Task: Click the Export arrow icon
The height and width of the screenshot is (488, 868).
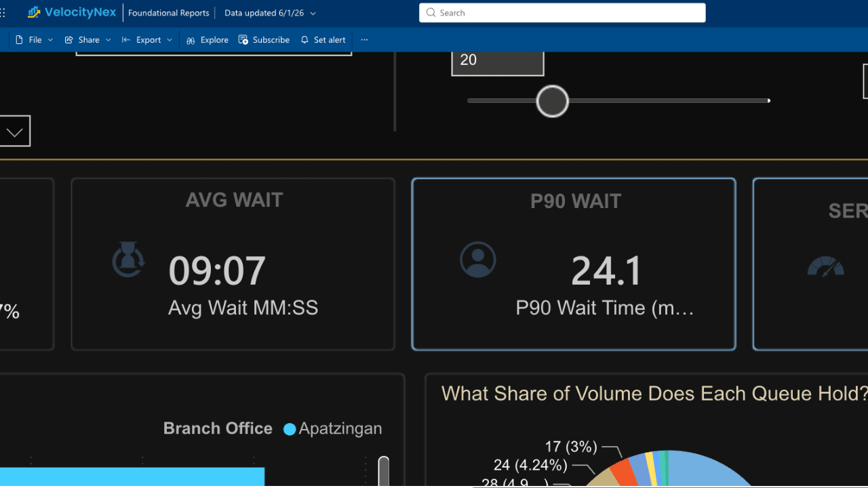Action: (126, 40)
